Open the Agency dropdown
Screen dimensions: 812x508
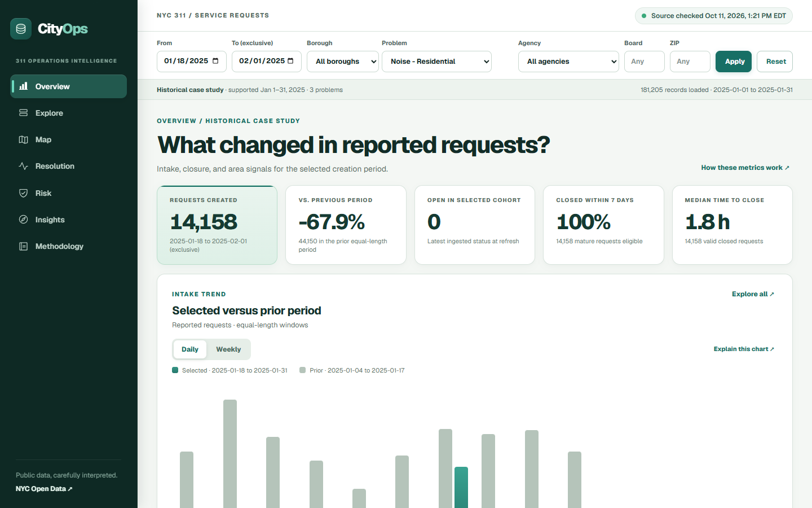point(568,62)
